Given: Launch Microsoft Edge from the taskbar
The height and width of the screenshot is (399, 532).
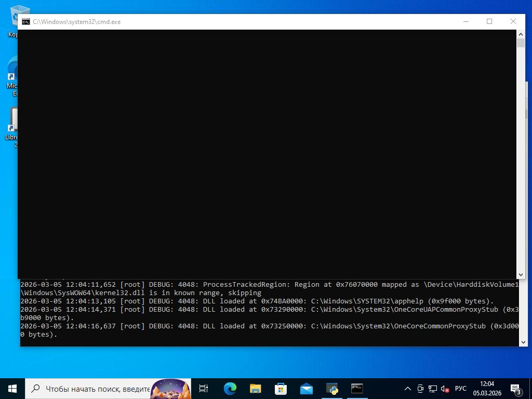Looking at the screenshot, I should (230, 389).
